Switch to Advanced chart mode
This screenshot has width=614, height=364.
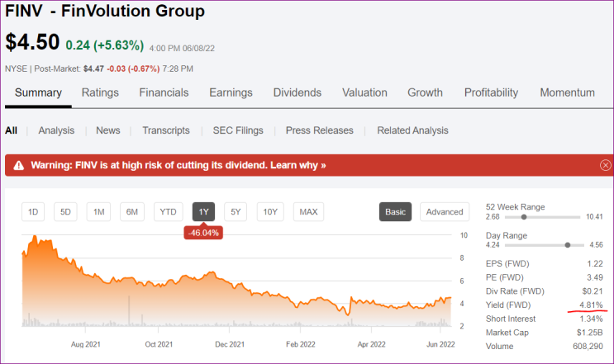point(445,212)
